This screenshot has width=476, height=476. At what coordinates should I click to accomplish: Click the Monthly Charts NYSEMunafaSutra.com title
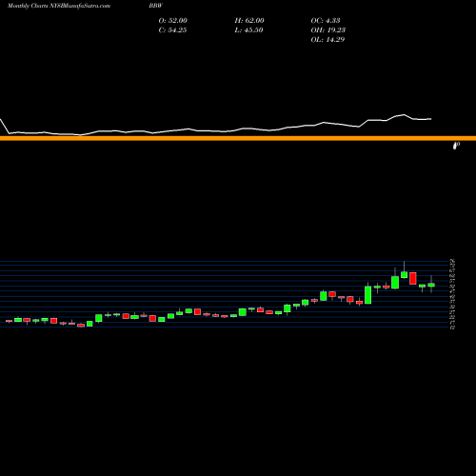pyautogui.click(x=59, y=6)
